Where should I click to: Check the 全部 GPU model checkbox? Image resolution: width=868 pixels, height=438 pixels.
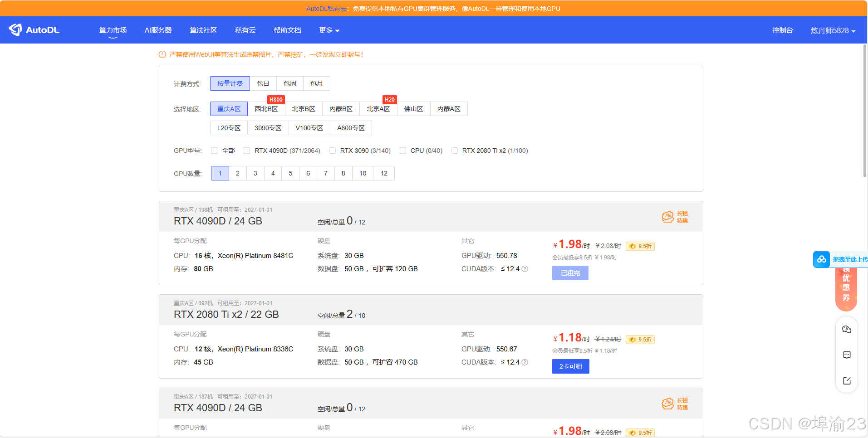[x=214, y=151]
